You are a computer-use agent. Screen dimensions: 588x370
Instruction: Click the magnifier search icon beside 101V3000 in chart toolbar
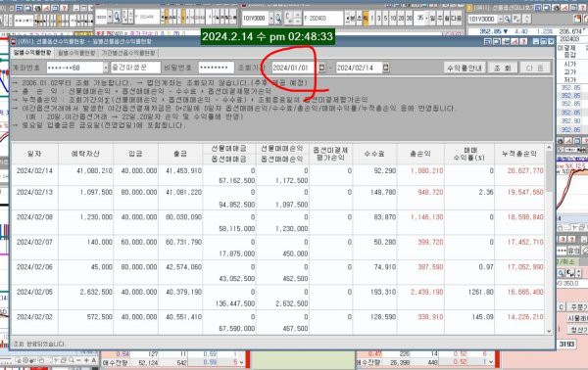pos(278,18)
